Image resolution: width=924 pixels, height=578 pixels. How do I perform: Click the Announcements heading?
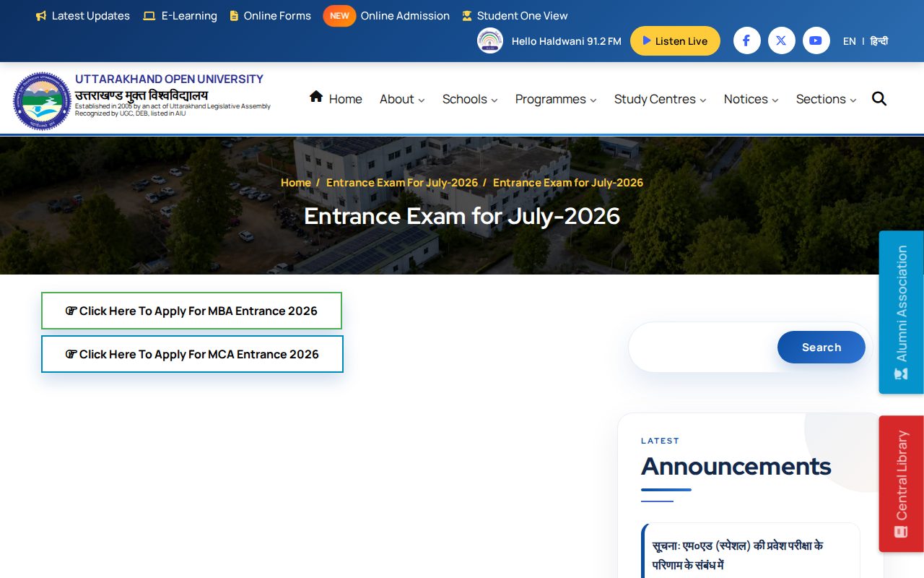point(736,467)
